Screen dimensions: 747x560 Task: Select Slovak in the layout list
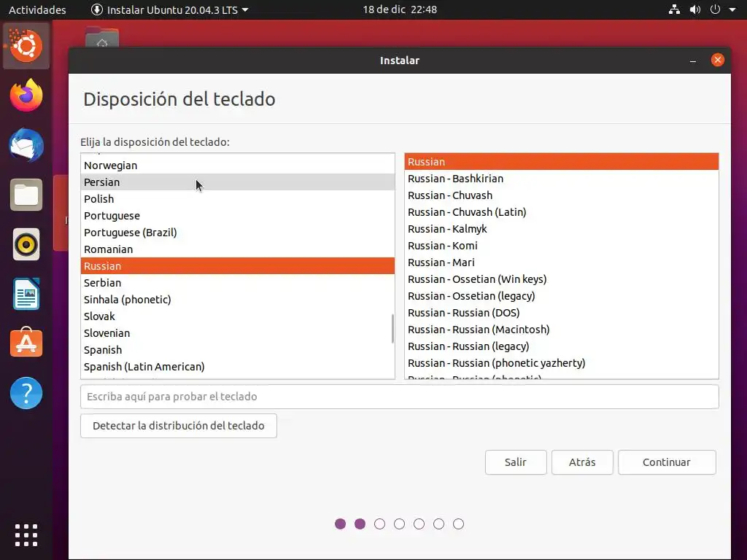pyautogui.click(x=238, y=316)
